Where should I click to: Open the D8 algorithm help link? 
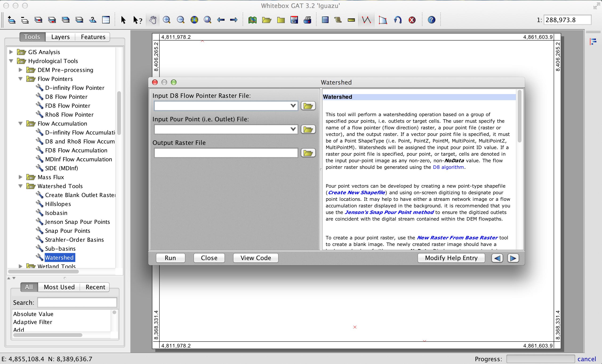point(448,167)
